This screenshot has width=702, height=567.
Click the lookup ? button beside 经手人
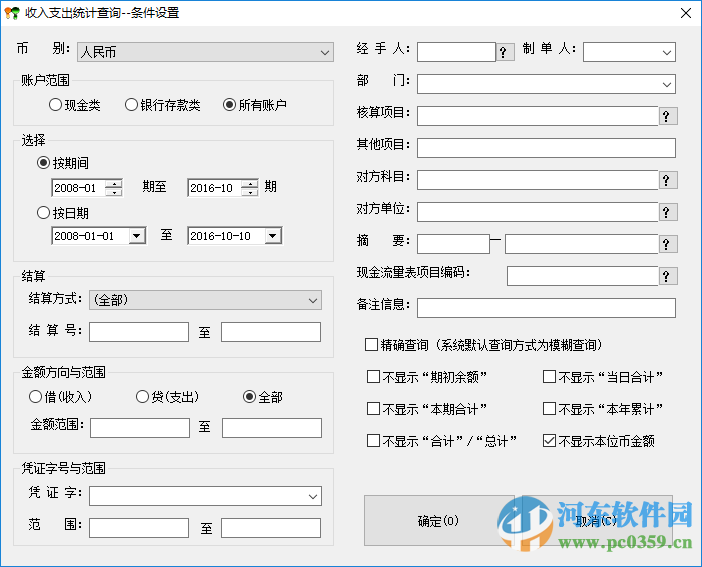[x=505, y=52]
